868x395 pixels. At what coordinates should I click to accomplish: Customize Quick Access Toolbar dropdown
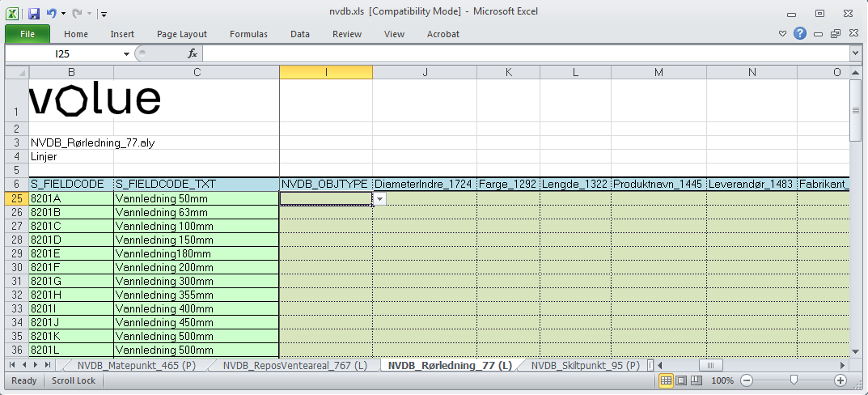(x=104, y=14)
